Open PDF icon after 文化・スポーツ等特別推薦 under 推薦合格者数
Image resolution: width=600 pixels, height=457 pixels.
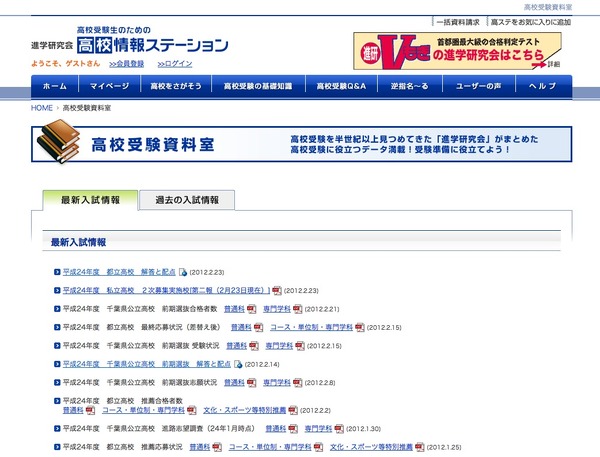(293, 410)
